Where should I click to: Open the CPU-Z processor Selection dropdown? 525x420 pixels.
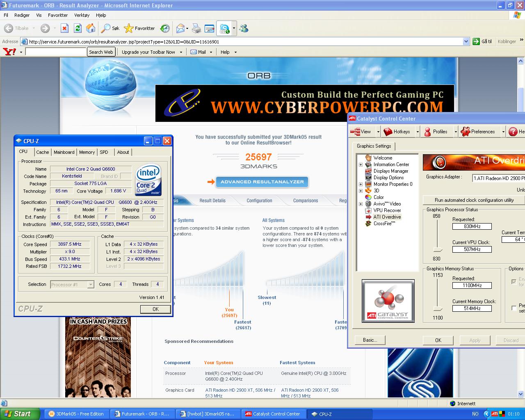[91, 284]
